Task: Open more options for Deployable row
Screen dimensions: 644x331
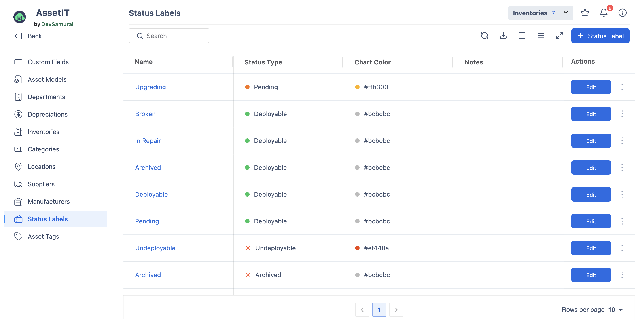Action: pyautogui.click(x=622, y=195)
